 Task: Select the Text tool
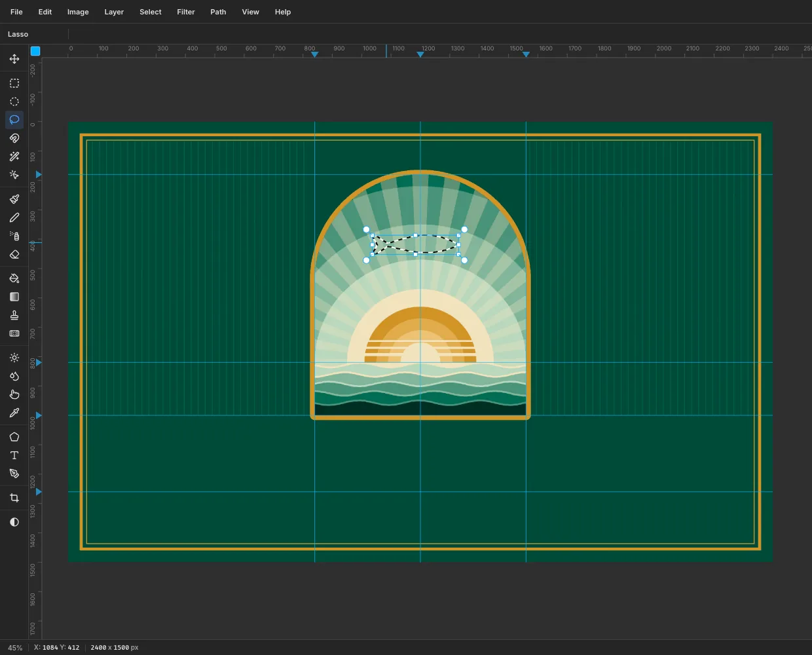14,455
